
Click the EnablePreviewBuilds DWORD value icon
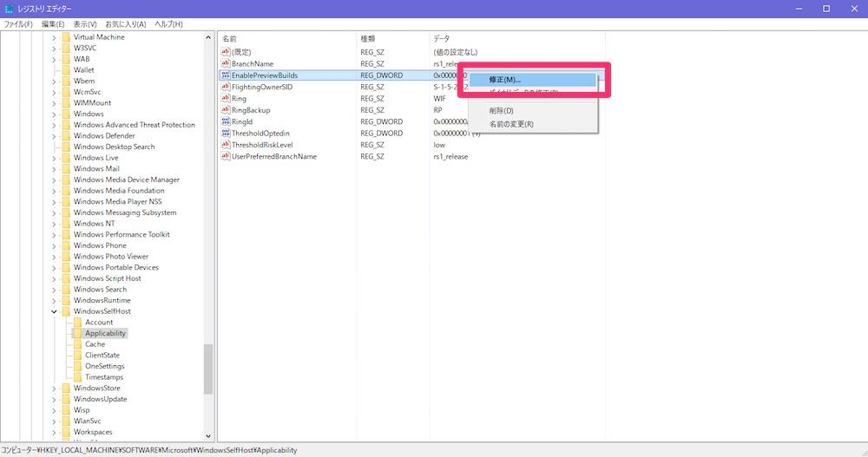226,75
